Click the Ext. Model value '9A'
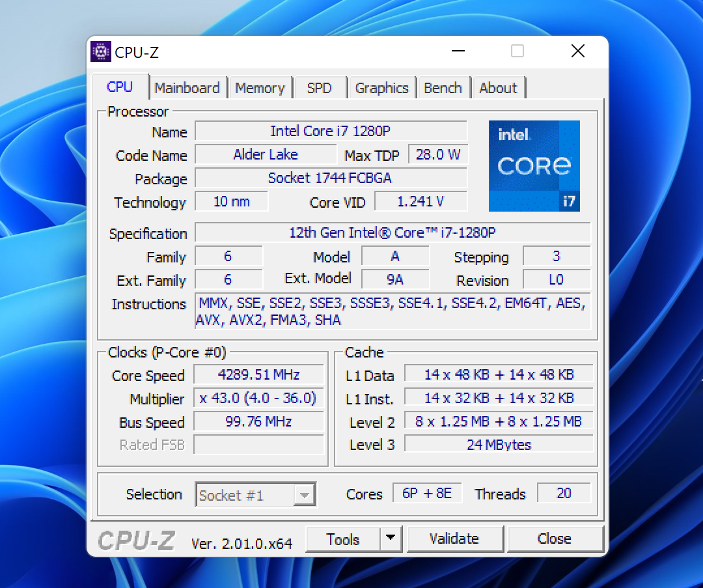 (395, 279)
